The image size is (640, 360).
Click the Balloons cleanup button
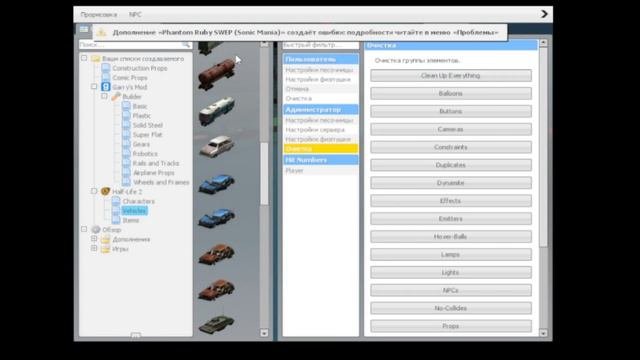coord(451,93)
